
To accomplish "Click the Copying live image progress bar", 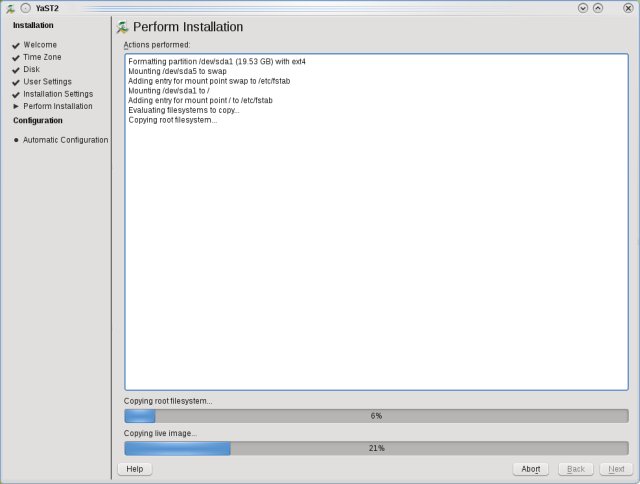I will coord(376,448).
